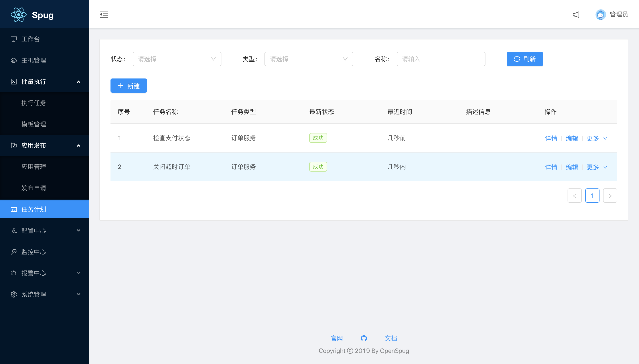Open the 类型 filter dropdown

pos(308,59)
